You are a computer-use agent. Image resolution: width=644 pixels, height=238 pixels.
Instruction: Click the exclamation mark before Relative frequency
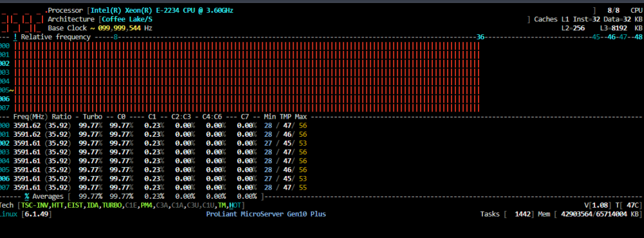15,37
